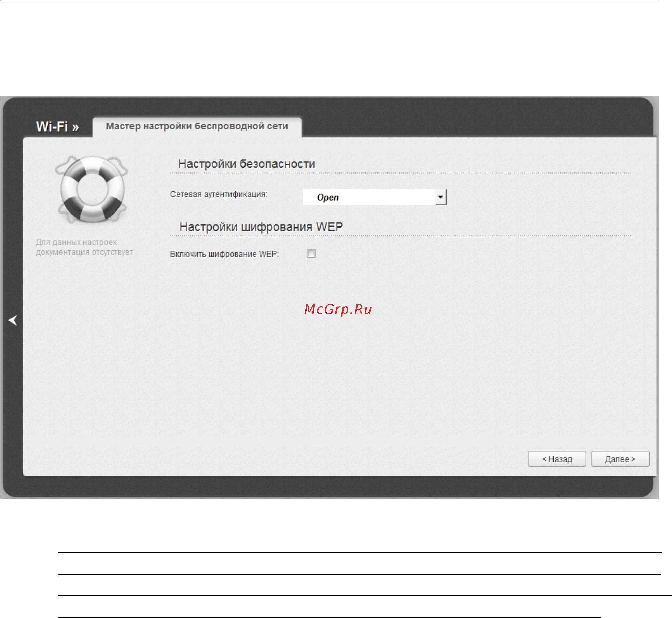The width and height of the screenshot is (672, 618).
Task: Click the Сетевая аутентификация label
Action: tap(219, 194)
